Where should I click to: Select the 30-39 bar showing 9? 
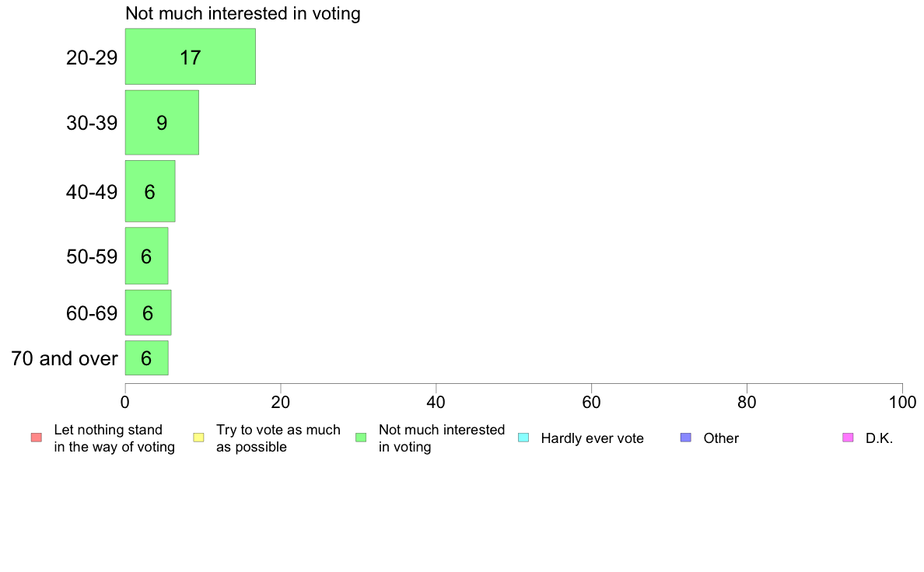162,123
